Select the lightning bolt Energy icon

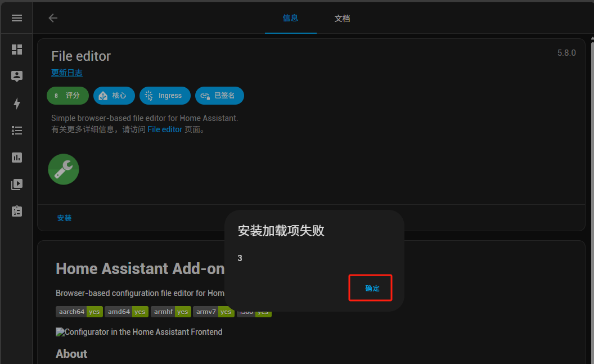pyautogui.click(x=17, y=104)
